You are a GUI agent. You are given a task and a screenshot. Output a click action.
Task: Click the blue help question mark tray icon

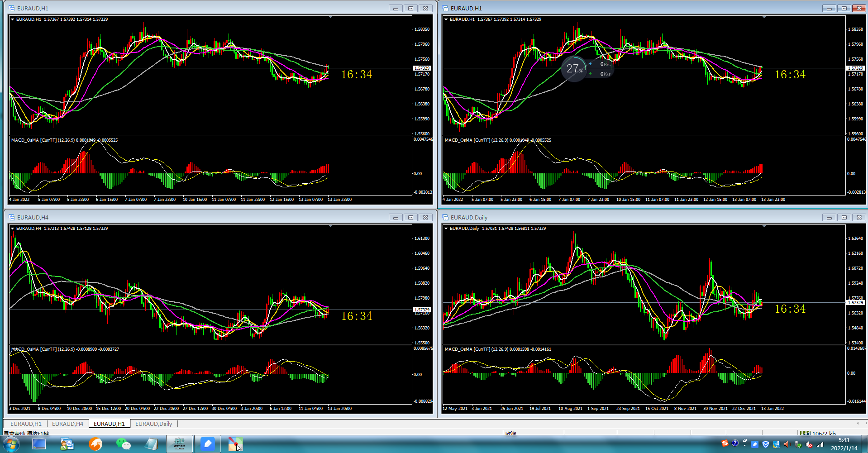pyautogui.click(x=735, y=443)
